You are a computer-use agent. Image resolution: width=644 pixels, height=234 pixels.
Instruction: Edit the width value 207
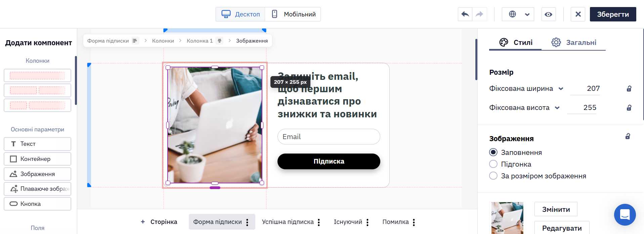pos(585,89)
